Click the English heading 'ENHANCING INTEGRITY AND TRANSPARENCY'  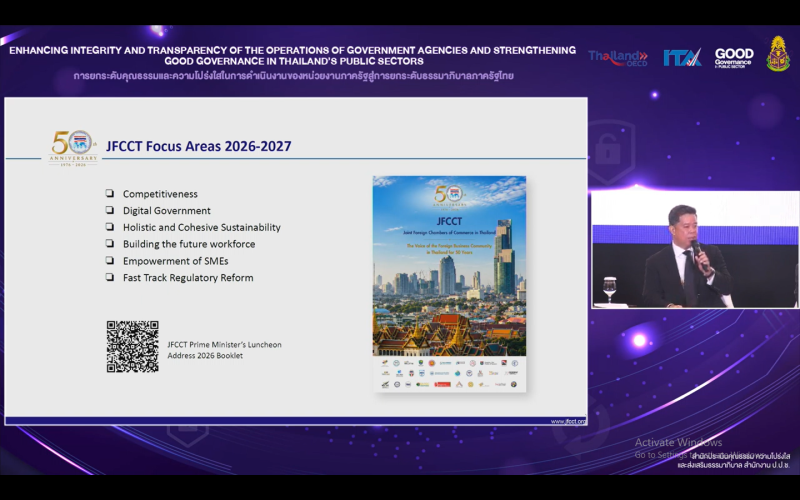pos(292,56)
